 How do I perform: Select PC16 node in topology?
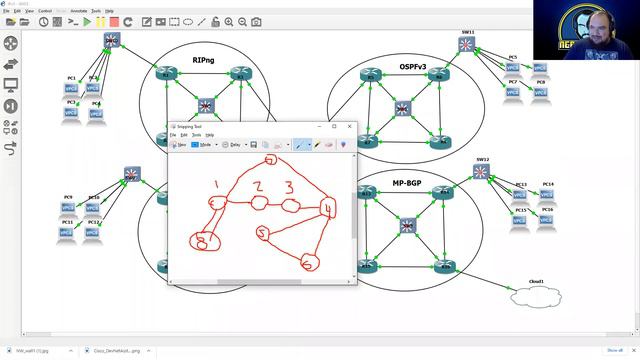[546, 221]
